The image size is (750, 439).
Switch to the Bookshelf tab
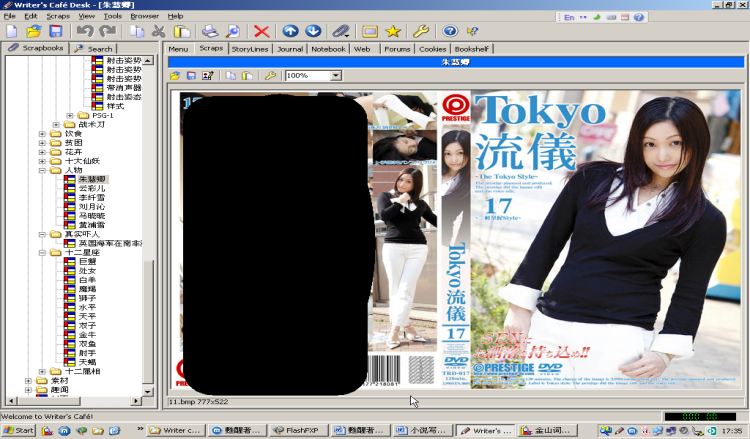point(472,49)
